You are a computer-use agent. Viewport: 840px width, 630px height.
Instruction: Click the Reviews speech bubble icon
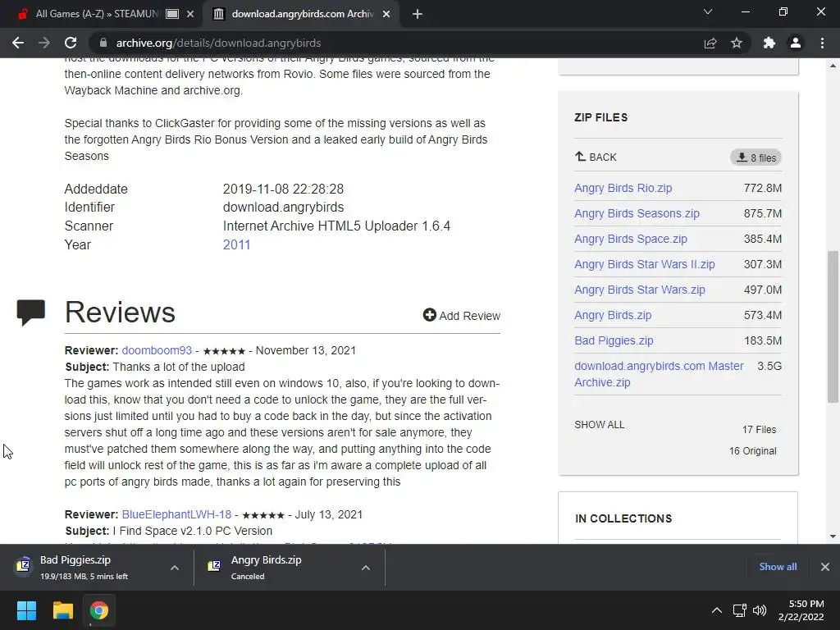point(31,313)
